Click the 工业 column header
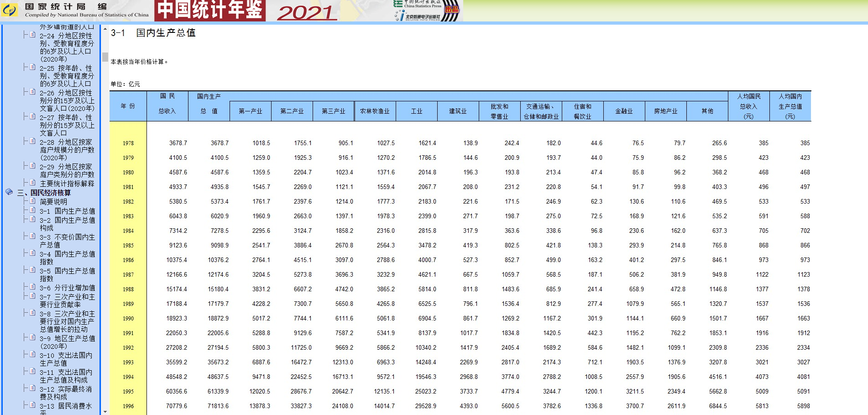The image size is (868, 415). click(x=417, y=111)
